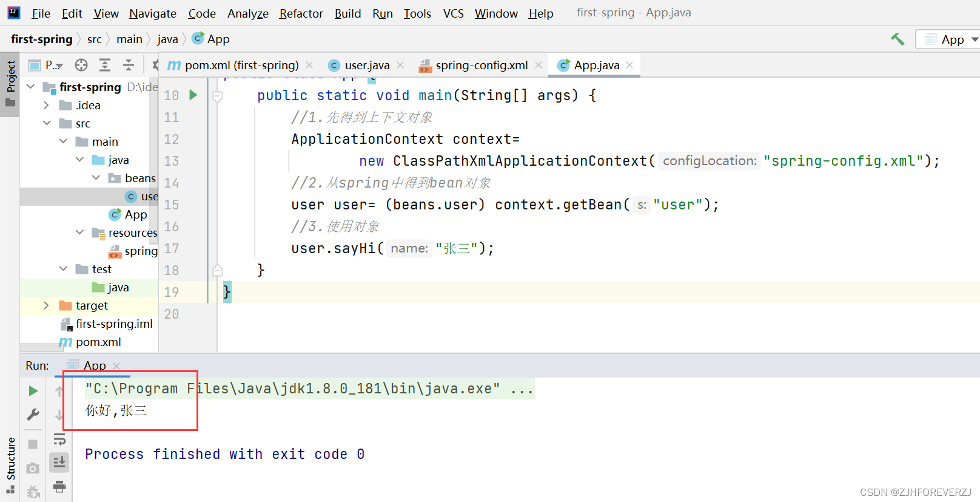
Task: Open the Navigate menu
Action: coord(153,13)
